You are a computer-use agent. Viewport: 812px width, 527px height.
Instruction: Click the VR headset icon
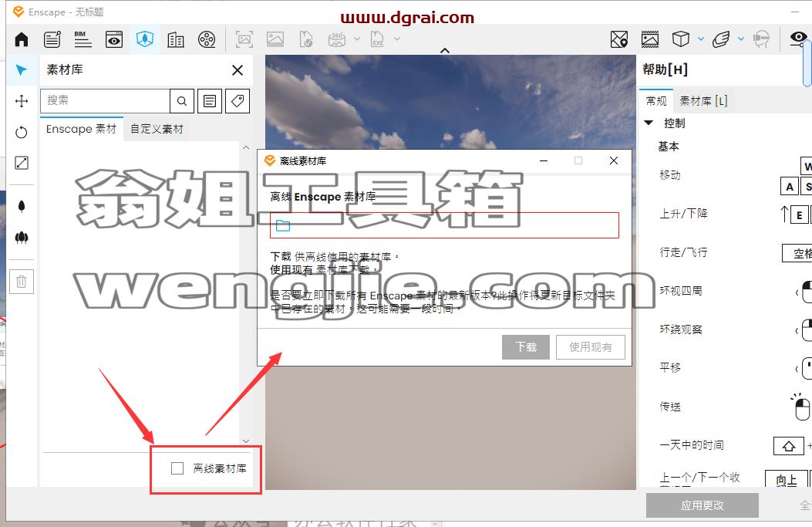[x=761, y=39]
